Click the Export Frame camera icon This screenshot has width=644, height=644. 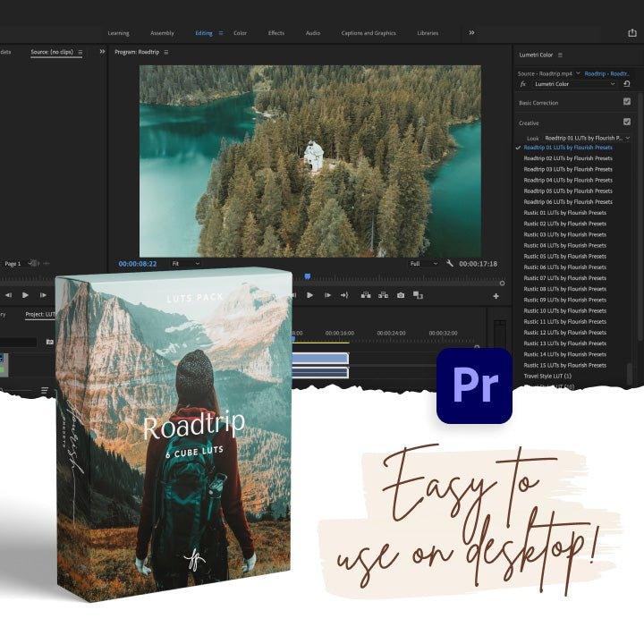tap(400, 295)
